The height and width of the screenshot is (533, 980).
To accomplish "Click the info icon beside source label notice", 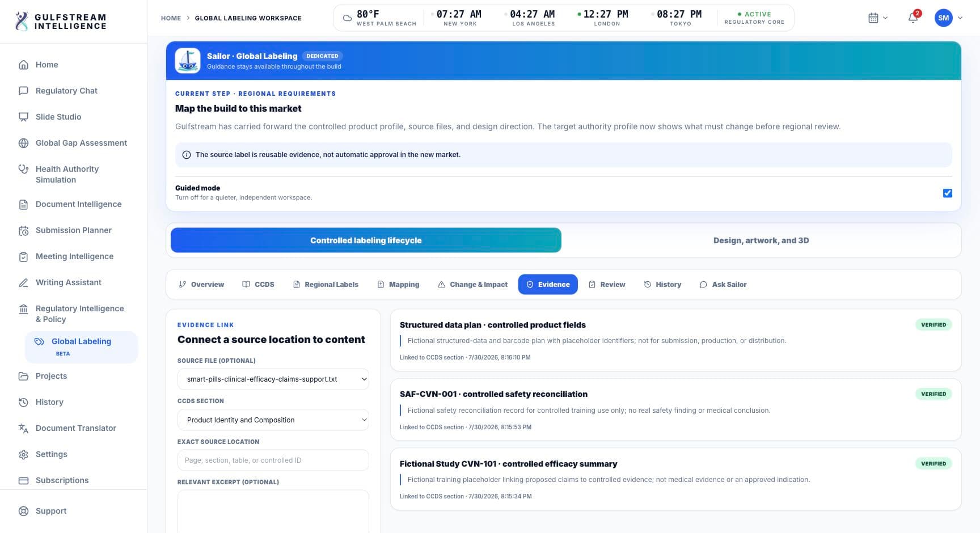I will [x=186, y=155].
